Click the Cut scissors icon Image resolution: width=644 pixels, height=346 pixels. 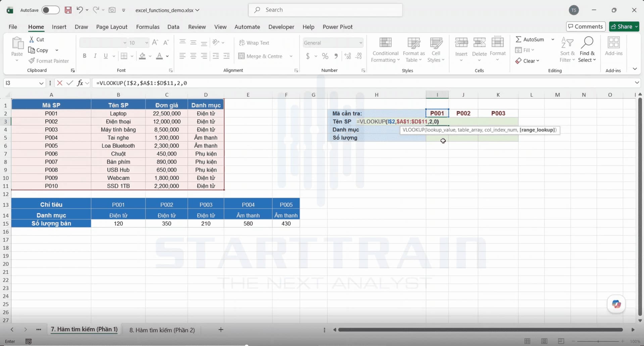(x=32, y=40)
